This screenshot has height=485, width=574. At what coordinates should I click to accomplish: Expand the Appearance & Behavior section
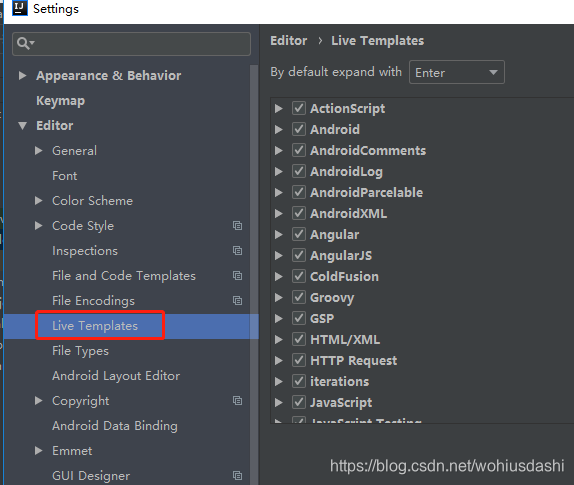22,75
